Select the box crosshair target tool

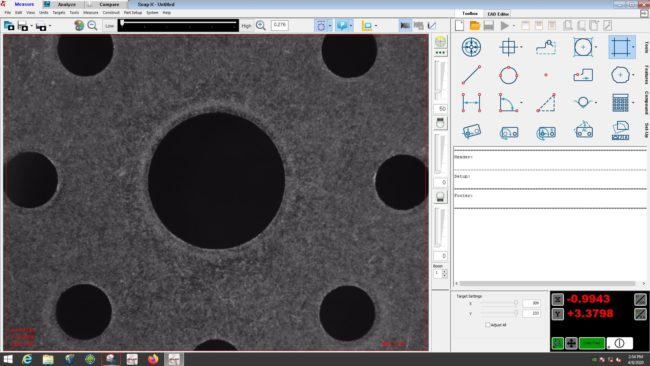pos(508,47)
